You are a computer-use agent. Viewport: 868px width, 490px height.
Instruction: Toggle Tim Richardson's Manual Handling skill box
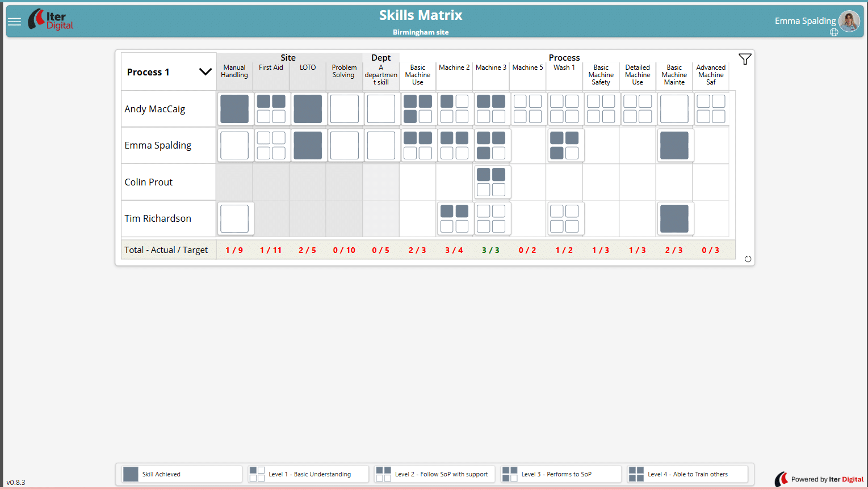pos(234,218)
